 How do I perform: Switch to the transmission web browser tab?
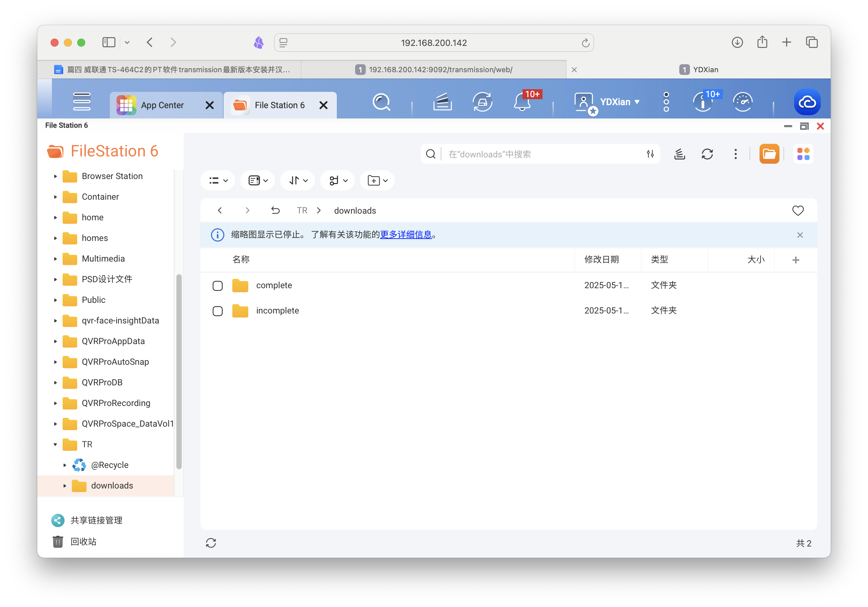(x=434, y=70)
